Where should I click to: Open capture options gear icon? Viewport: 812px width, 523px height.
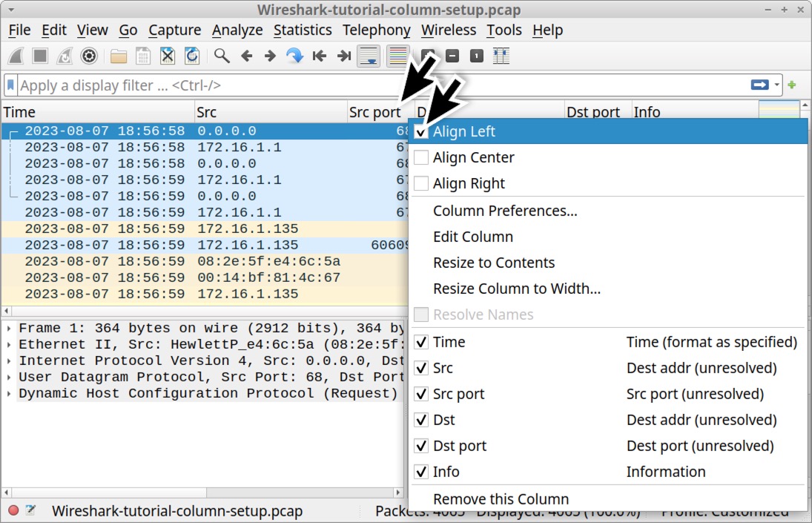click(89, 56)
